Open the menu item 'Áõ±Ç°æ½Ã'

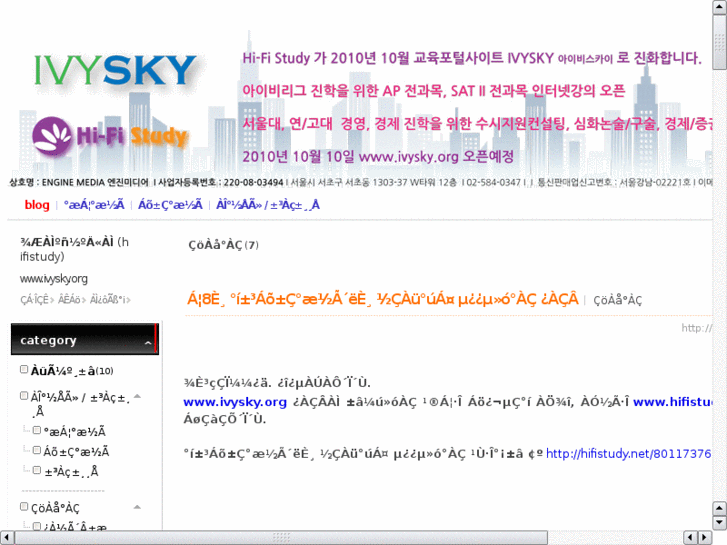click(170, 205)
